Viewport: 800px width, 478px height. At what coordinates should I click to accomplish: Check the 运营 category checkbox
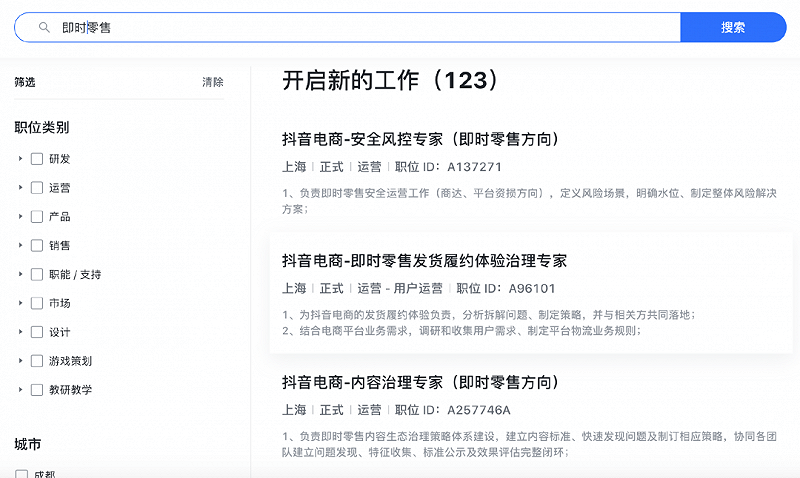37,188
